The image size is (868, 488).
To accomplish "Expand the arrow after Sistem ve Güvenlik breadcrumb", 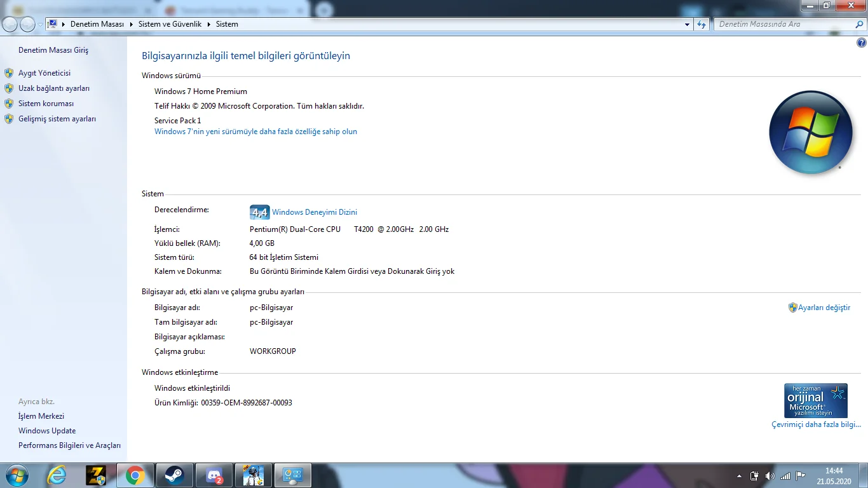I will tap(209, 24).
